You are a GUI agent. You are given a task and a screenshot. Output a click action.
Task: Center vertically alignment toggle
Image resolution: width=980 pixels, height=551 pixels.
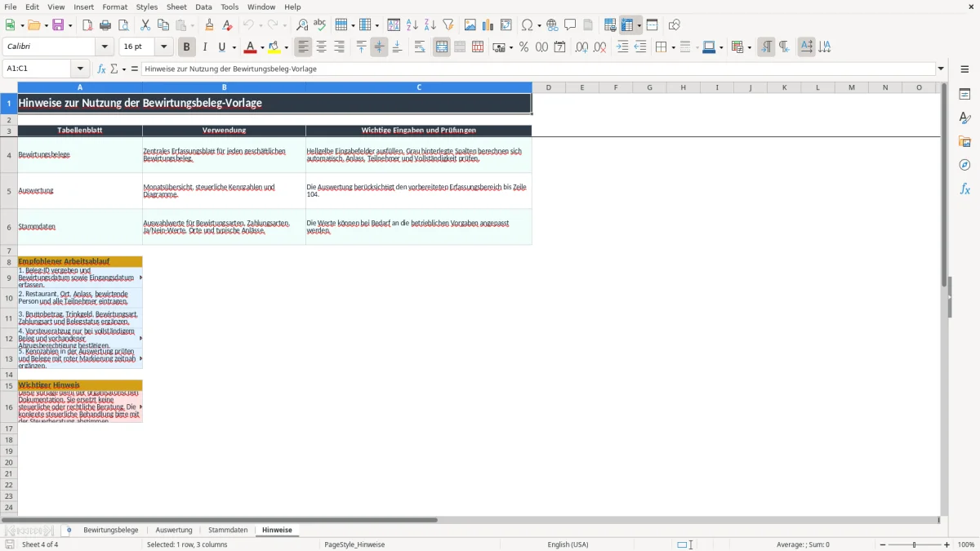[379, 47]
